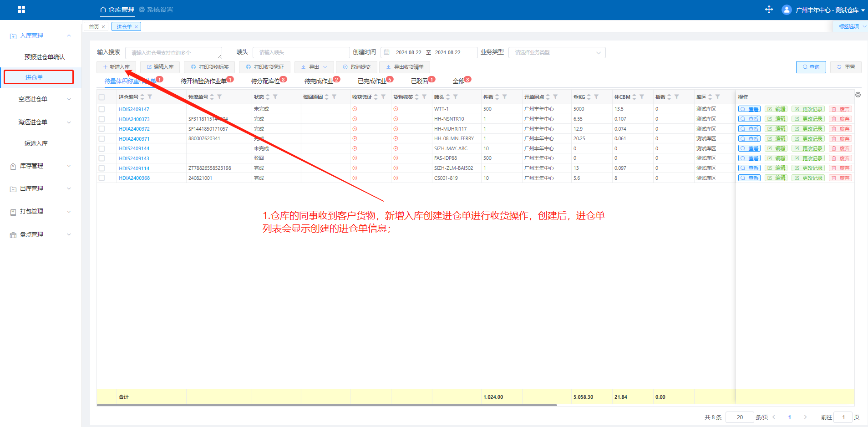Open the 业务类型 business type dropdown
The height and width of the screenshot is (427, 868).
point(557,52)
